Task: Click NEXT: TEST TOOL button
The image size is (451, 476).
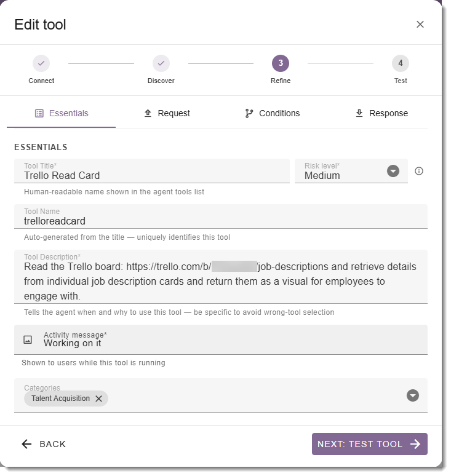Action: (370, 444)
